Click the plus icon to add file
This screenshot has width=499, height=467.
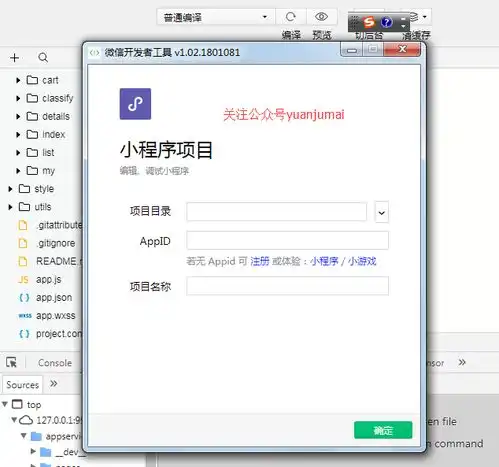(15, 58)
